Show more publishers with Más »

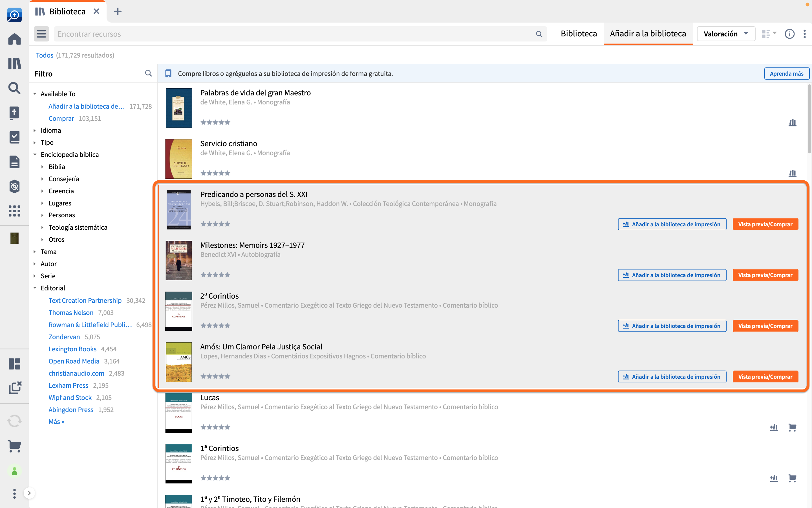coord(56,422)
